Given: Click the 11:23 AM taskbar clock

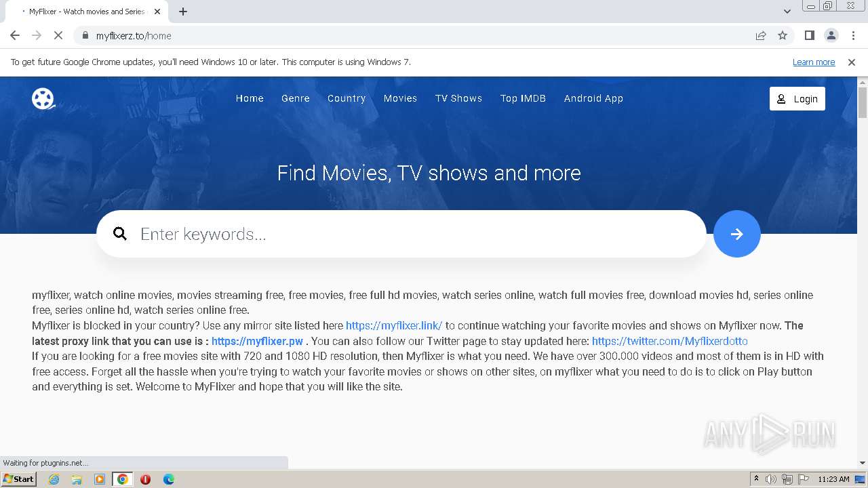Looking at the screenshot, I should [x=833, y=479].
